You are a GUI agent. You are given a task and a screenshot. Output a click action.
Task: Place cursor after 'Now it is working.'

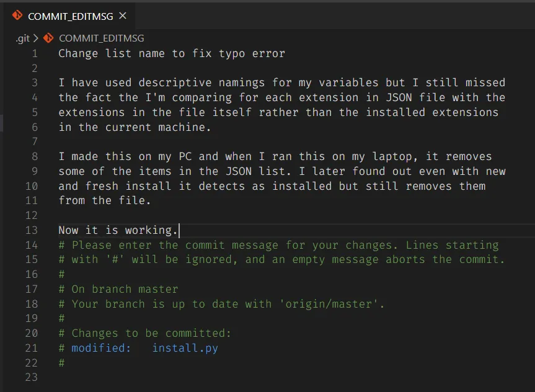[x=179, y=229]
